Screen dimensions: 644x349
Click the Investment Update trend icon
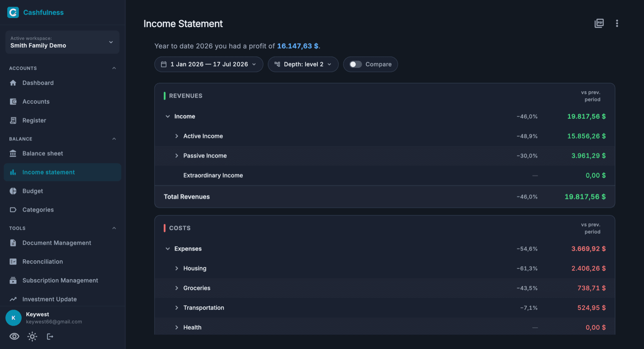pyautogui.click(x=13, y=299)
